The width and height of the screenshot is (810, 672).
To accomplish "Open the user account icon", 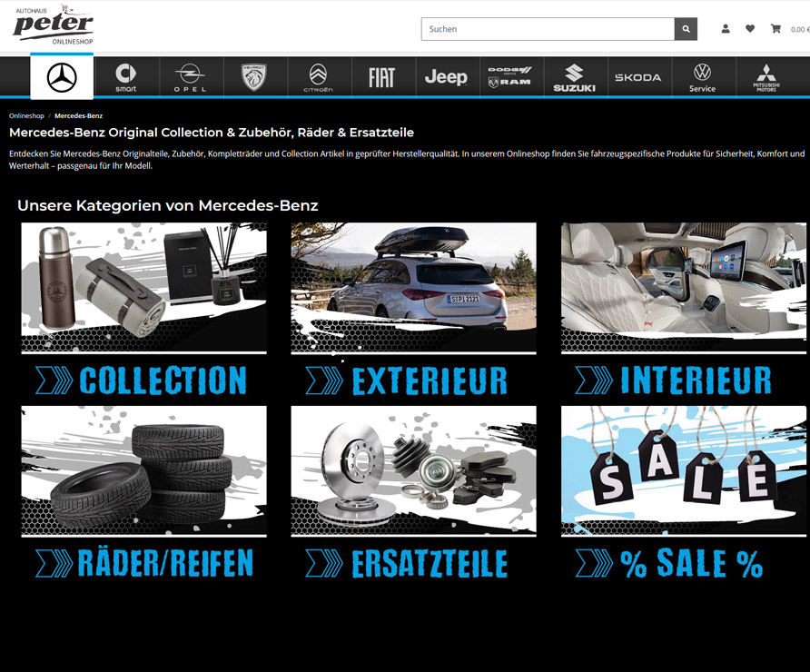I will [x=726, y=29].
